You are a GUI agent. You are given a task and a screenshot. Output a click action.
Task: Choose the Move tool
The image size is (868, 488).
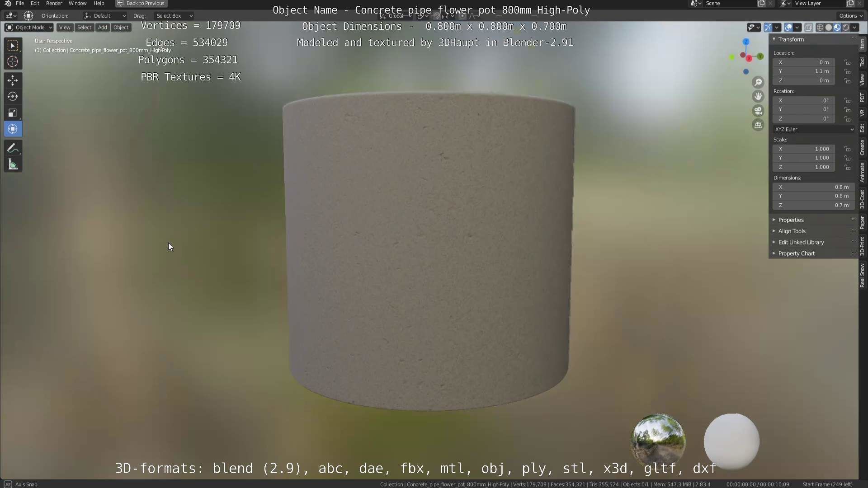(13, 80)
